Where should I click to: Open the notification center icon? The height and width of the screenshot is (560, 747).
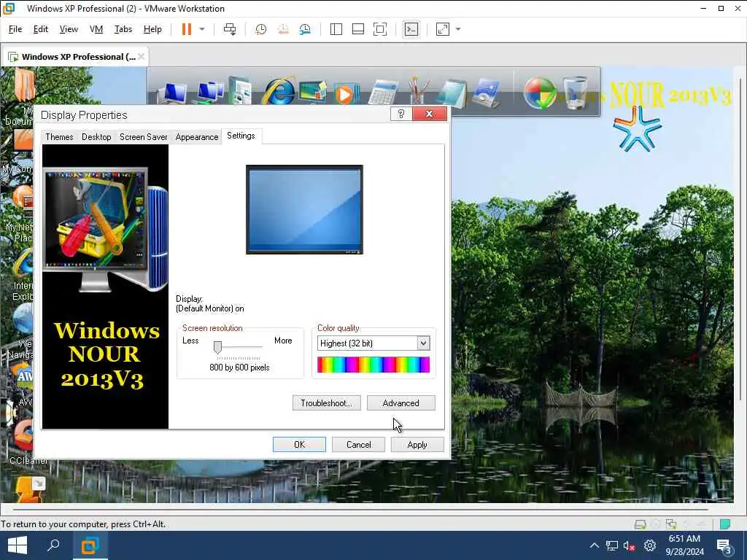(724, 545)
